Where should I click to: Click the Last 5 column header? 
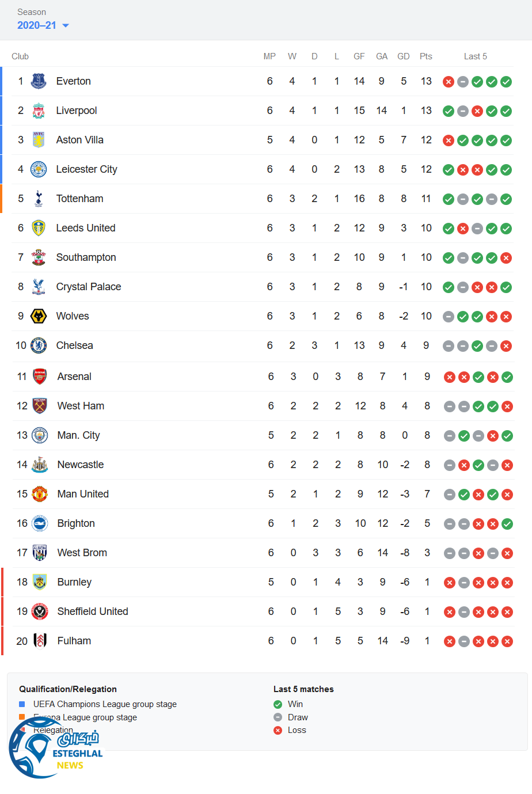[476, 56]
